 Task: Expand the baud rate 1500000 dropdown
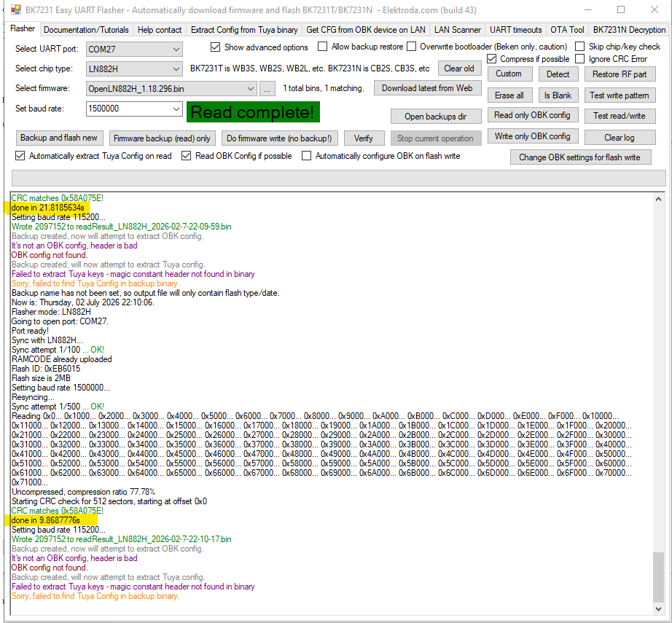click(x=176, y=109)
